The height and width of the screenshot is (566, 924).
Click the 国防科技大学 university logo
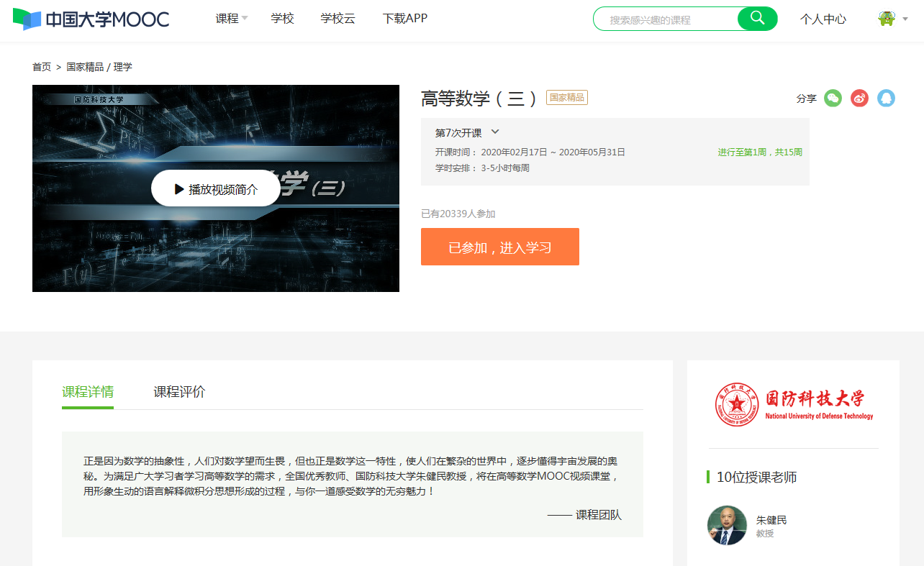[x=793, y=405]
